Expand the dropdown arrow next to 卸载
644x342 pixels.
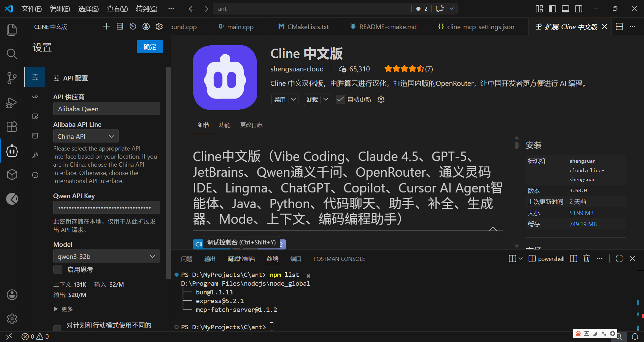(326, 99)
